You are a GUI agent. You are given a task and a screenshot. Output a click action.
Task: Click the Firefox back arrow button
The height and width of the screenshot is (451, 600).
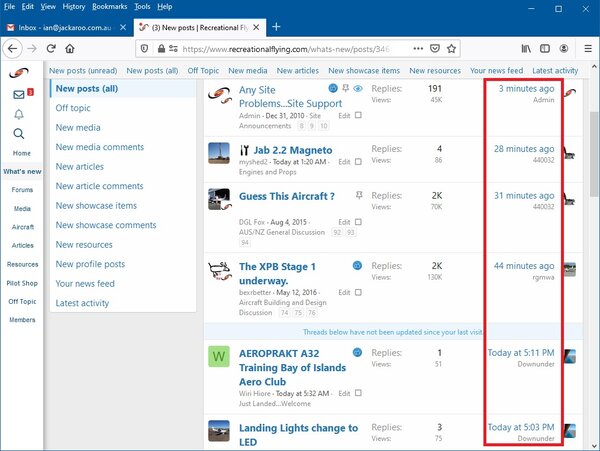pos(13,48)
